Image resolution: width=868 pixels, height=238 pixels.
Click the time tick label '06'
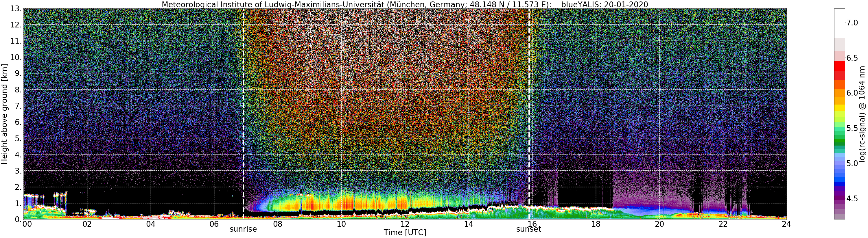214,224
